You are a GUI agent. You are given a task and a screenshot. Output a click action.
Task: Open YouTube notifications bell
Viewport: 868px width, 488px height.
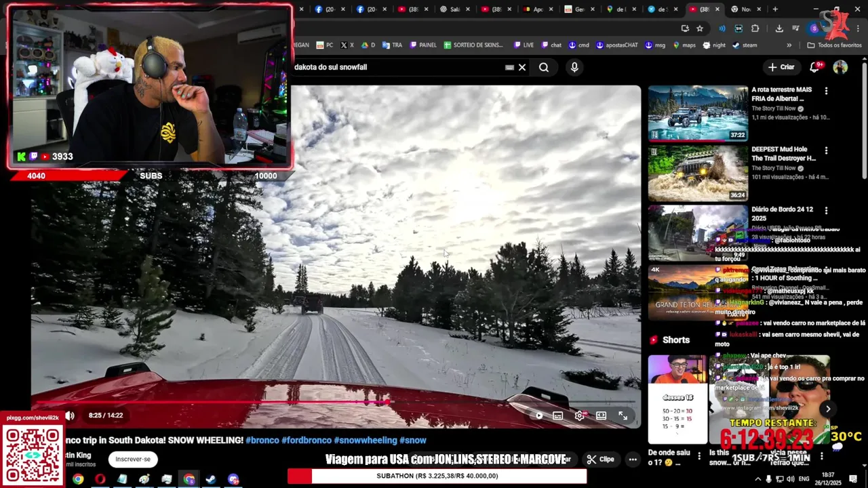tap(815, 67)
